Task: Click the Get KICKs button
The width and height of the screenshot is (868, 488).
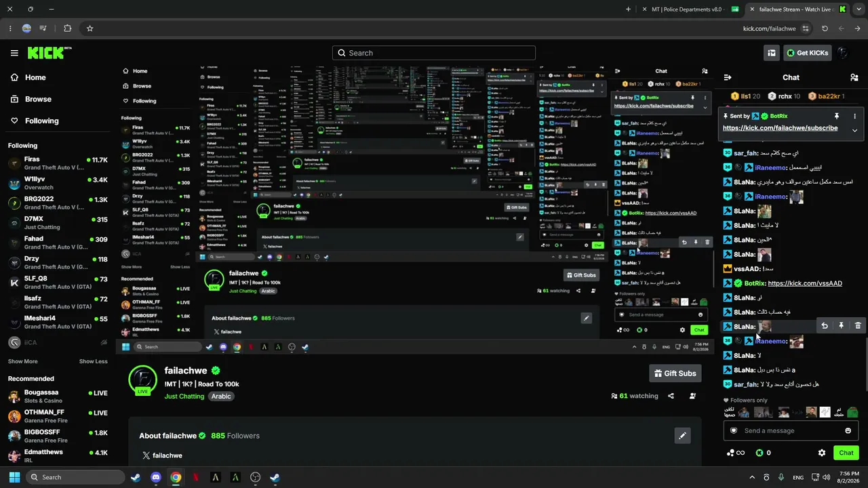Action: click(808, 53)
